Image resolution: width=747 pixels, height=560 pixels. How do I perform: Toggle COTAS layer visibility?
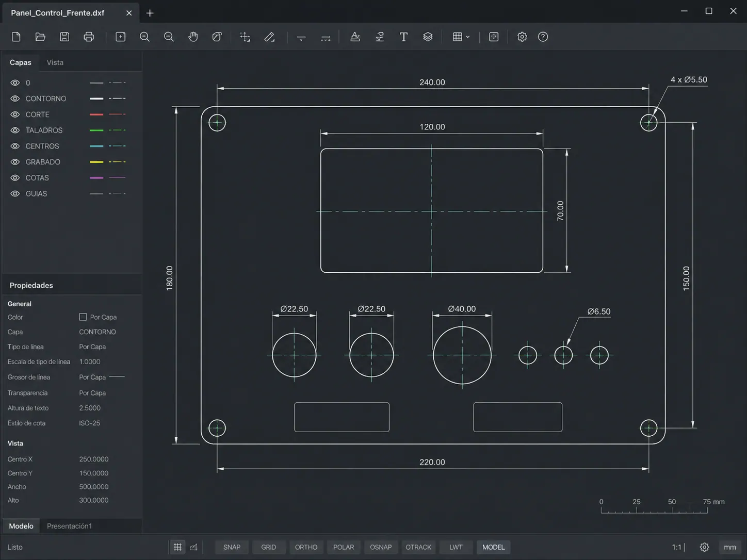point(15,178)
